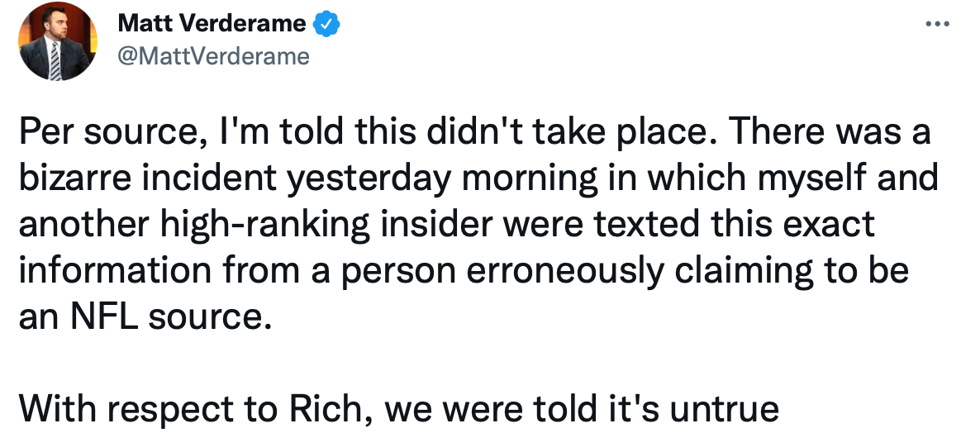Open Matt Verderame's profile photo
980x433 pixels.
click(x=58, y=40)
